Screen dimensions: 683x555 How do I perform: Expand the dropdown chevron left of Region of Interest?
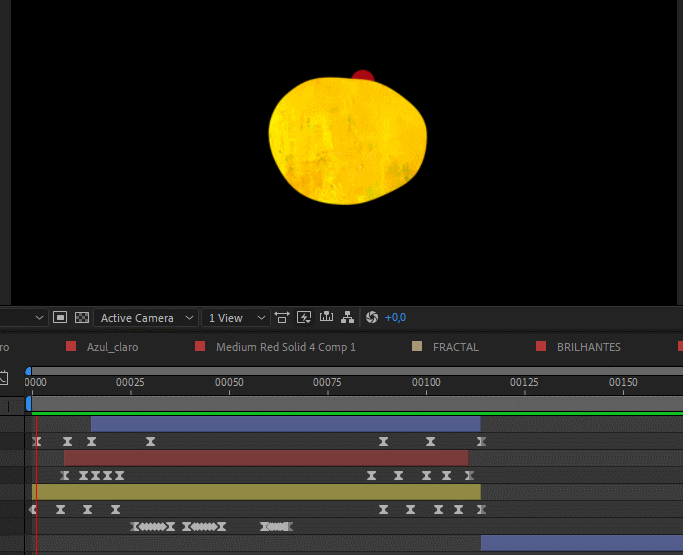39,318
